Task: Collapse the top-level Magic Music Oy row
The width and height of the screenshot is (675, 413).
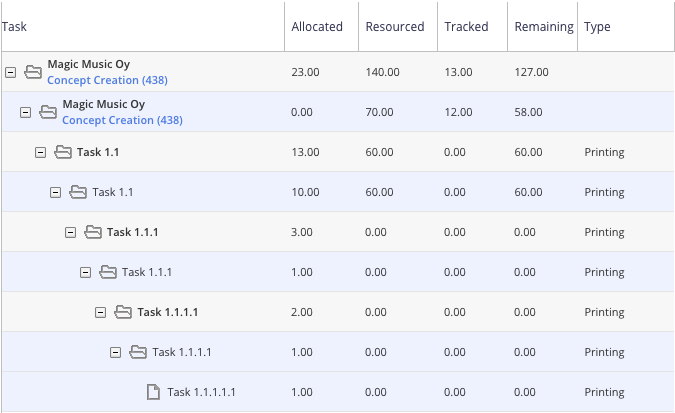Action: click(11, 72)
